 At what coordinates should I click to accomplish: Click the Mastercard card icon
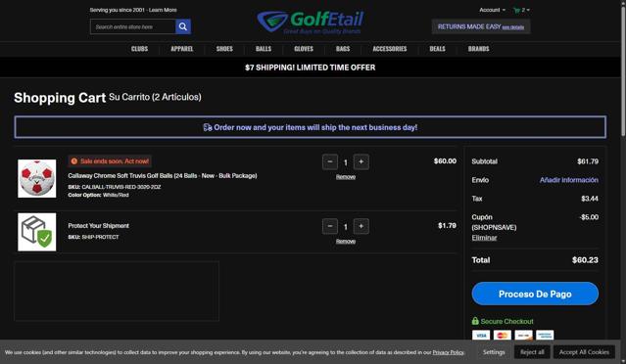click(503, 335)
